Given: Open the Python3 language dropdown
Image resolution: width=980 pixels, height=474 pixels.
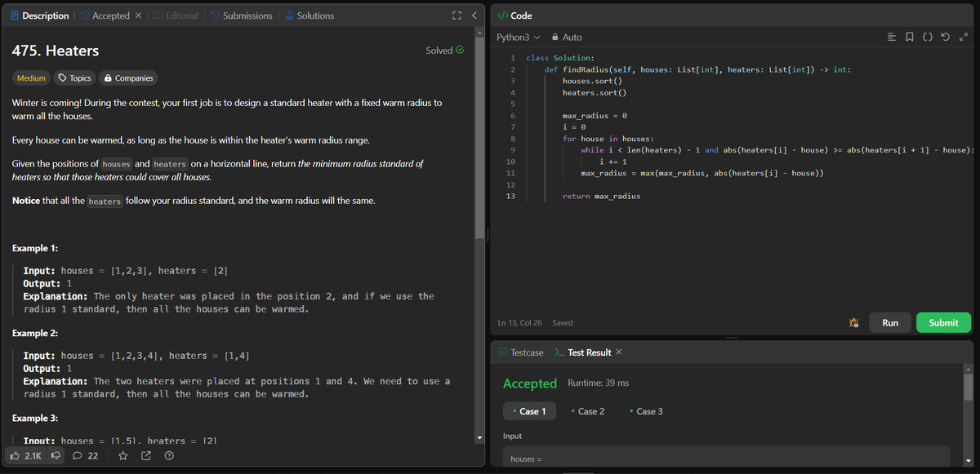Looking at the screenshot, I should tap(519, 38).
